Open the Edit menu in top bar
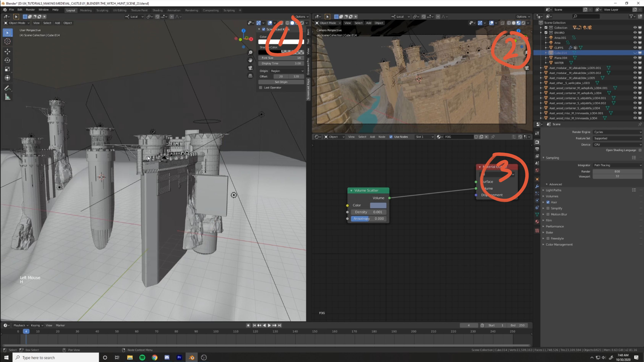 click(20, 10)
